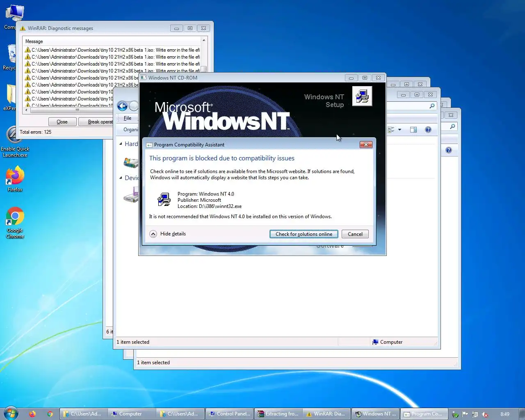
Task: Click Explorer Forward navigation arrow
Action: (134, 106)
